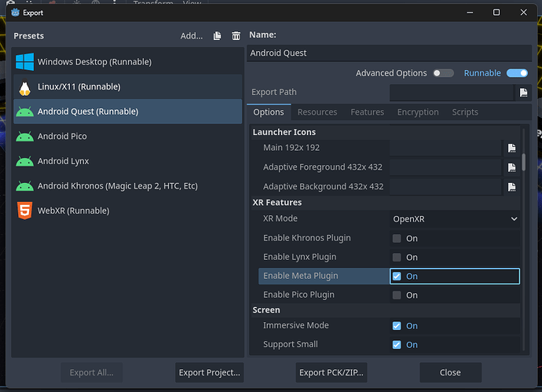Select Linux/X11 (Runnable) preset
Screen dimensions: 542x392
(x=127, y=86)
